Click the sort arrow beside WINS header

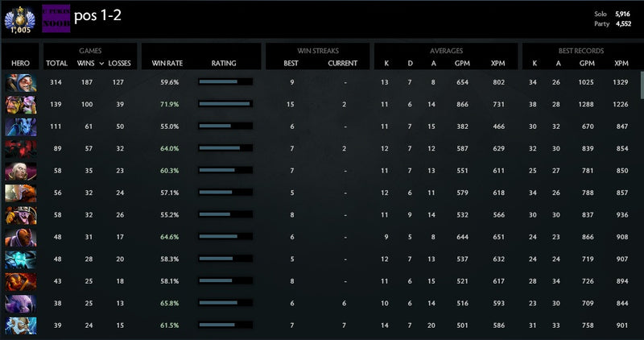point(99,63)
